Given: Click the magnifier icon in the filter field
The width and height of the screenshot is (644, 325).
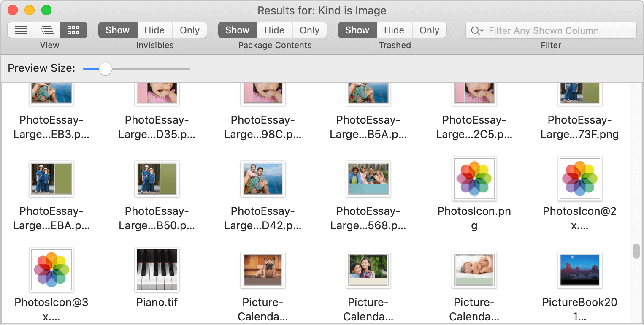Looking at the screenshot, I should coord(477,30).
